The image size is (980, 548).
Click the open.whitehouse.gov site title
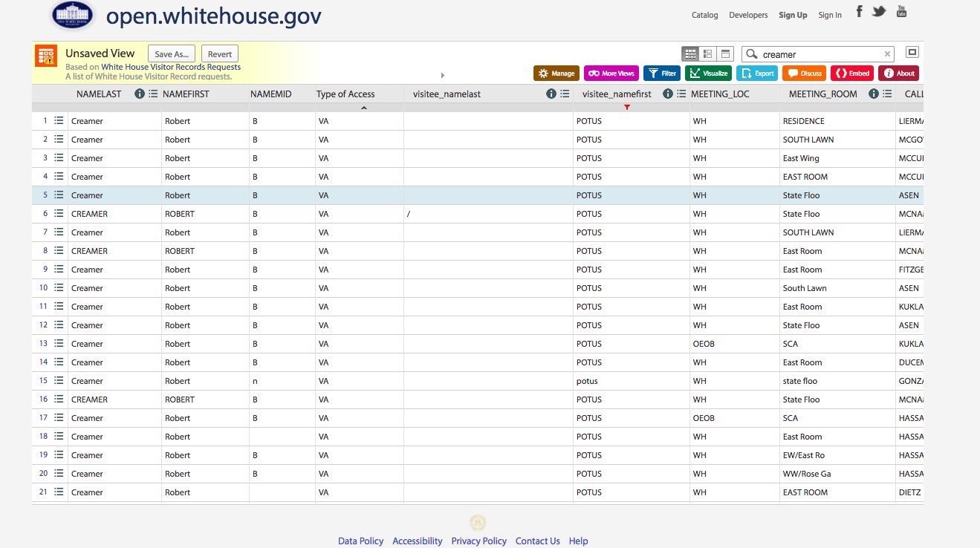[214, 16]
